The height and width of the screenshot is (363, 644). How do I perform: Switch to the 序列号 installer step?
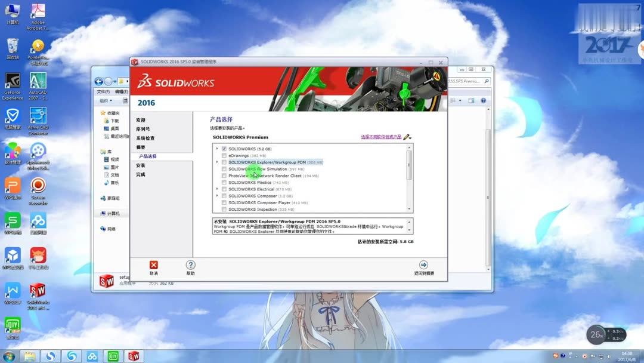pyautogui.click(x=143, y=129)
